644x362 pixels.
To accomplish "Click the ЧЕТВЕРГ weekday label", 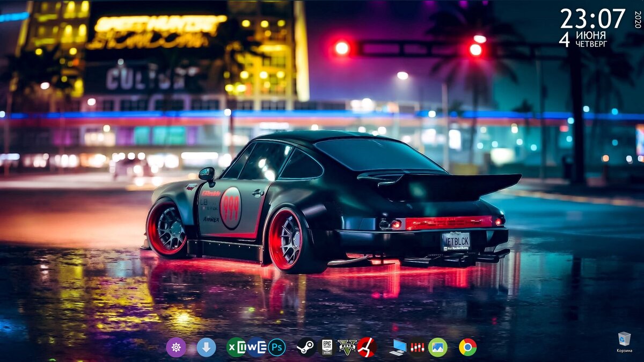I will [591, 45].
